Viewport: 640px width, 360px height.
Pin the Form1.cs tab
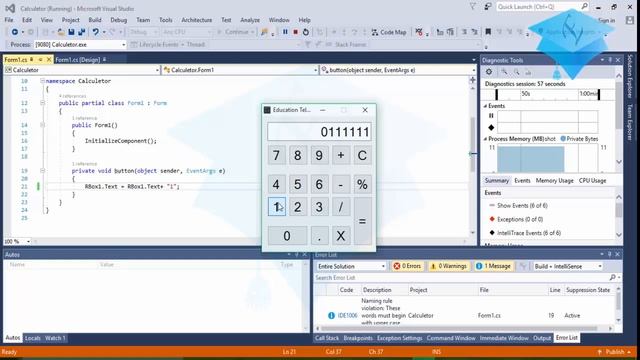click(x=40, y=60)
